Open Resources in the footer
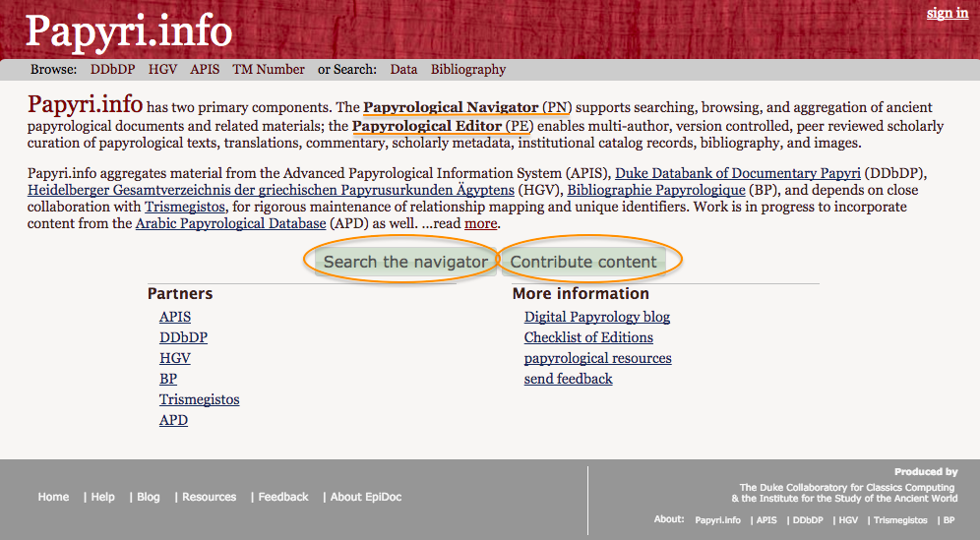Image resolution: width=980 pixels, height=540 pixels. (x=209, y=497)
